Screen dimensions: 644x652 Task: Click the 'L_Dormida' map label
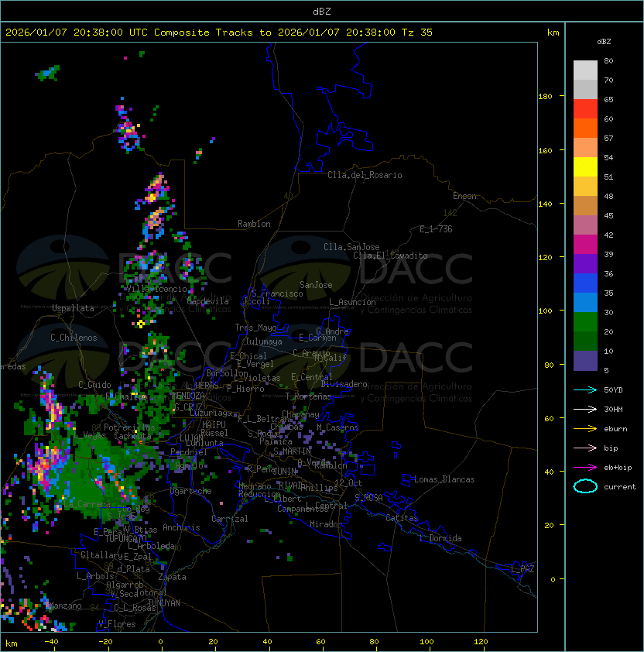pyautogui.click(x=440, y=538)
